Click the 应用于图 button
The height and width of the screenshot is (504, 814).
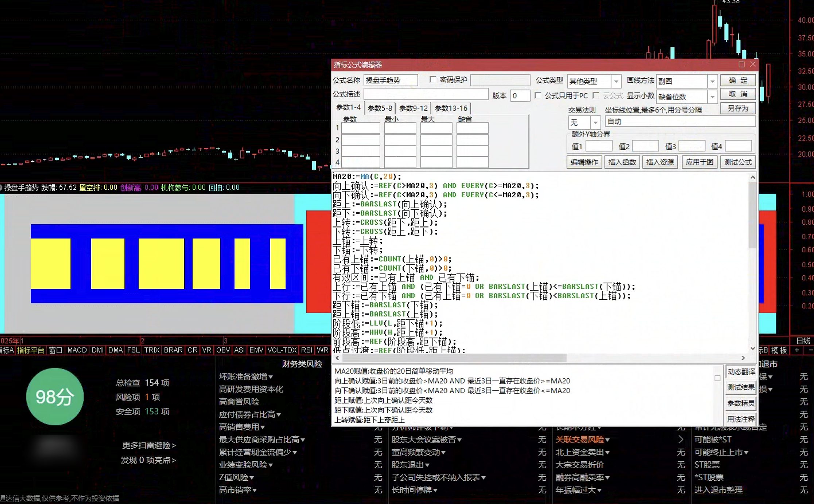[699, 162]
